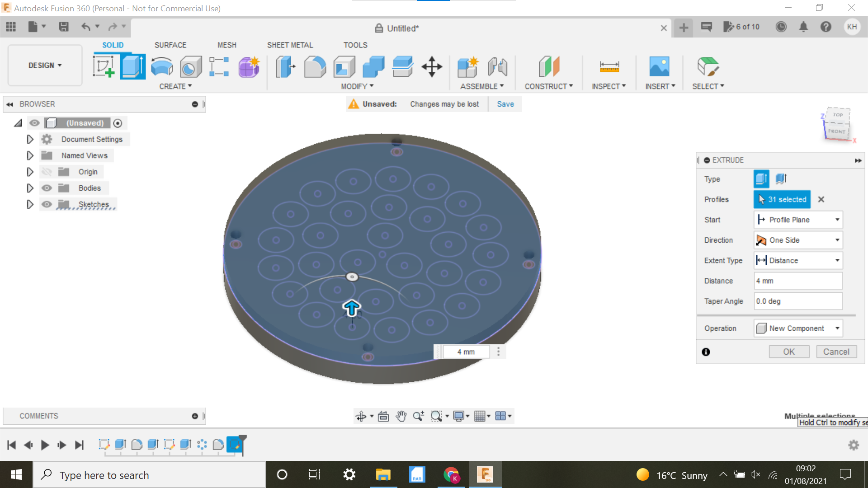Click the Distance input field

[x=797, y=280]
